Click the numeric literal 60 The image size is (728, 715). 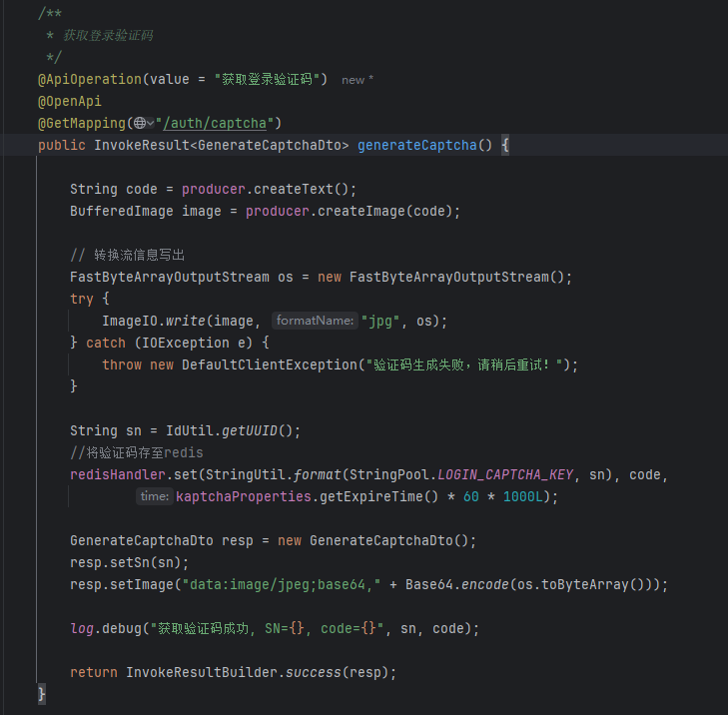pyautogui.click(x=470, y=496)
